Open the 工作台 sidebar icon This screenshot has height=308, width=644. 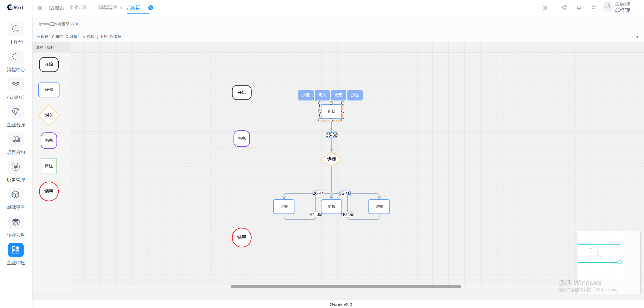pyautogui.click(x=16, y=29)
